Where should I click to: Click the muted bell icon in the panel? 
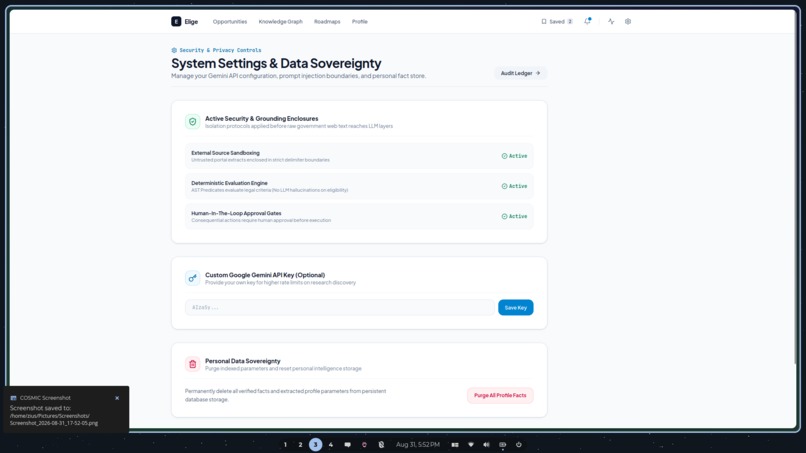[381, 445]
